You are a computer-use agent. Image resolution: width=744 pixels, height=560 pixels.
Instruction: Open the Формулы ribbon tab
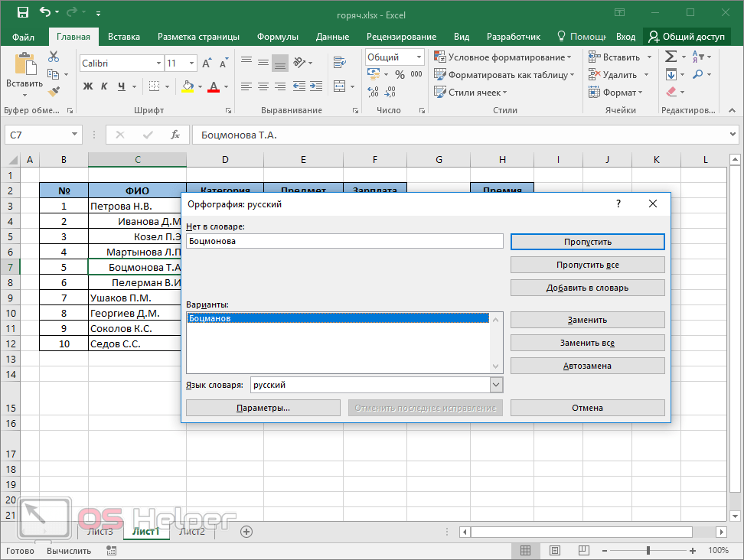coord(277,37)
